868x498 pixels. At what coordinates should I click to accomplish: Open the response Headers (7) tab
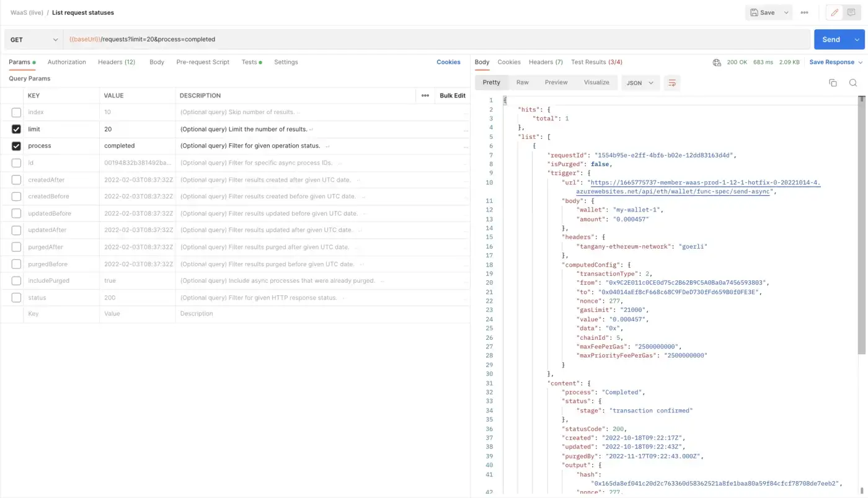546,62
